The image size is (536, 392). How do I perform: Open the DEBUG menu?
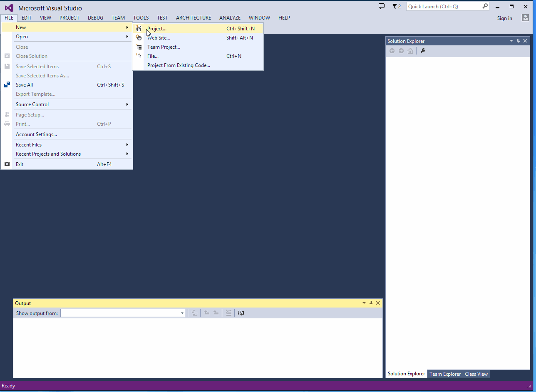click(x=96, y=18)
